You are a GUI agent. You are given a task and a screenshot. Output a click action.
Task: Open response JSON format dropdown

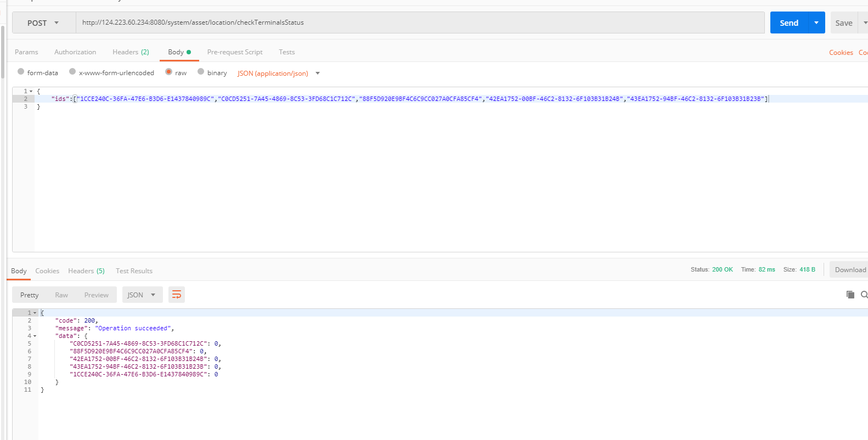[x=142, y=295]
